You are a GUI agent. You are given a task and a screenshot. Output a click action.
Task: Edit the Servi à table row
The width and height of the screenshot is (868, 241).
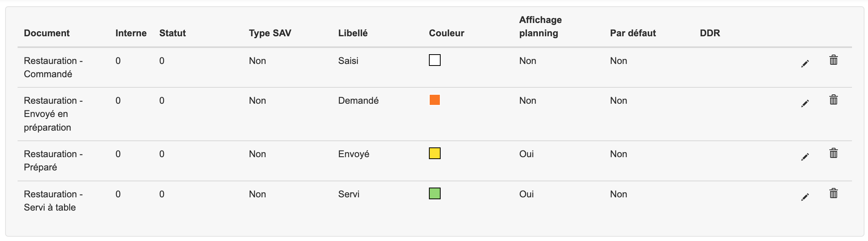(x=805, y=197)
